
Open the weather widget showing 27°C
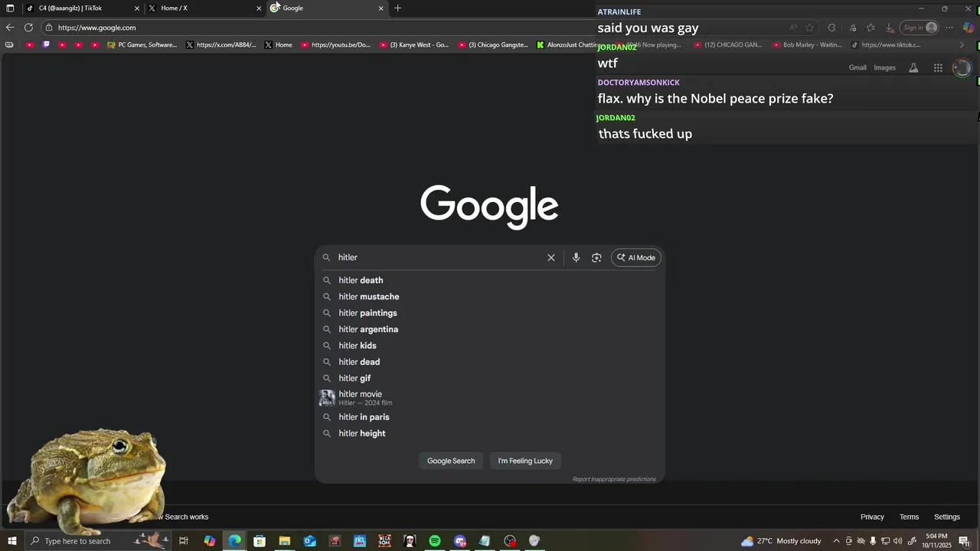coord(781,541)
